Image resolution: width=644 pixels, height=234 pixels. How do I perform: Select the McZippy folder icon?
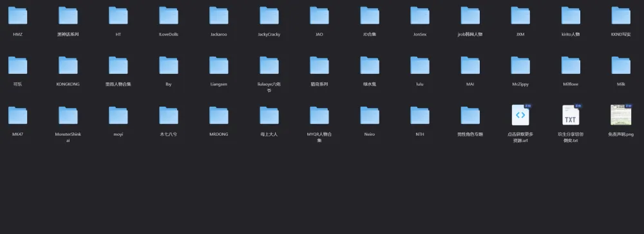click(x=520, y=66)
